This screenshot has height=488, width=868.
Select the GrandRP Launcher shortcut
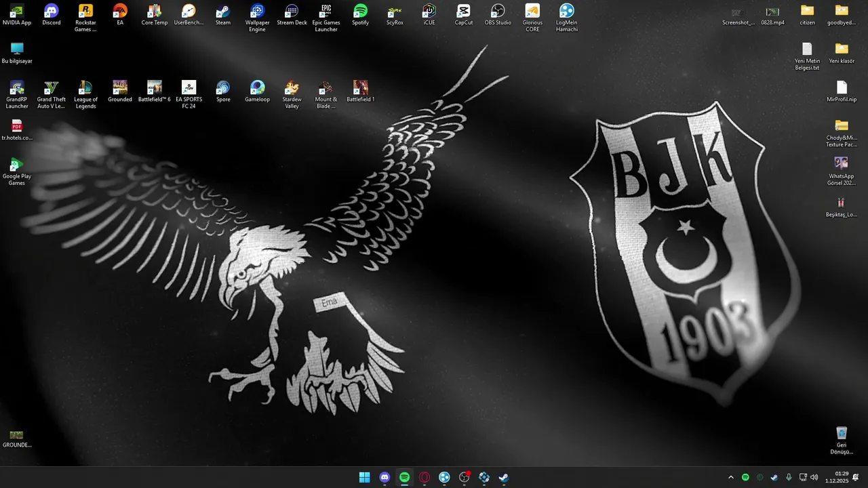coord(17,95)
